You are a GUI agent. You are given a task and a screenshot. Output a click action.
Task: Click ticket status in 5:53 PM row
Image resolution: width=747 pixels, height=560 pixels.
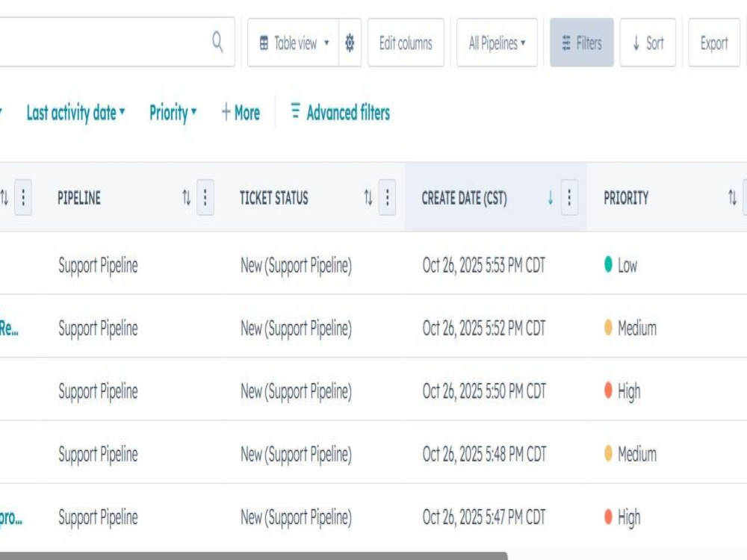(x=296, y=265)
